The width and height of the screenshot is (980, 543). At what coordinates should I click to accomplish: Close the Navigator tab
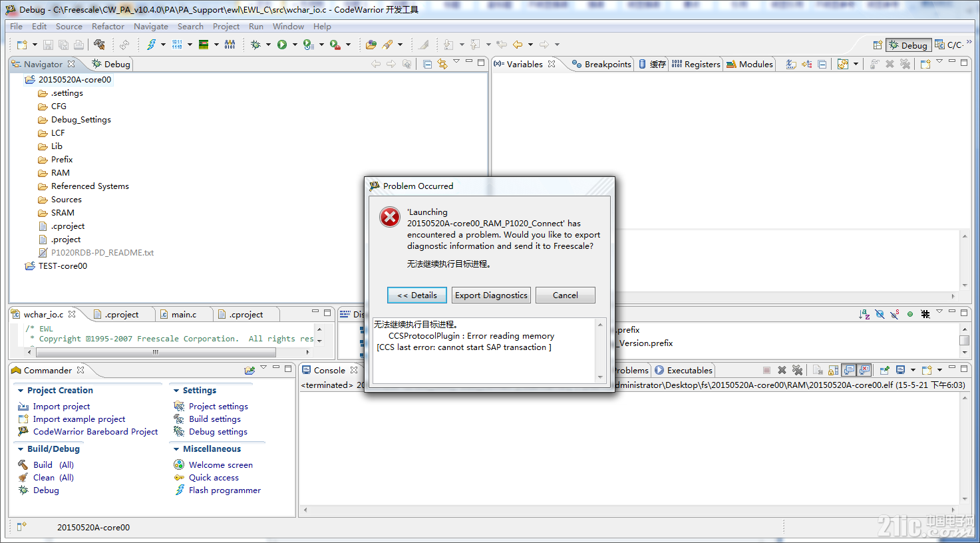(71, 64)
